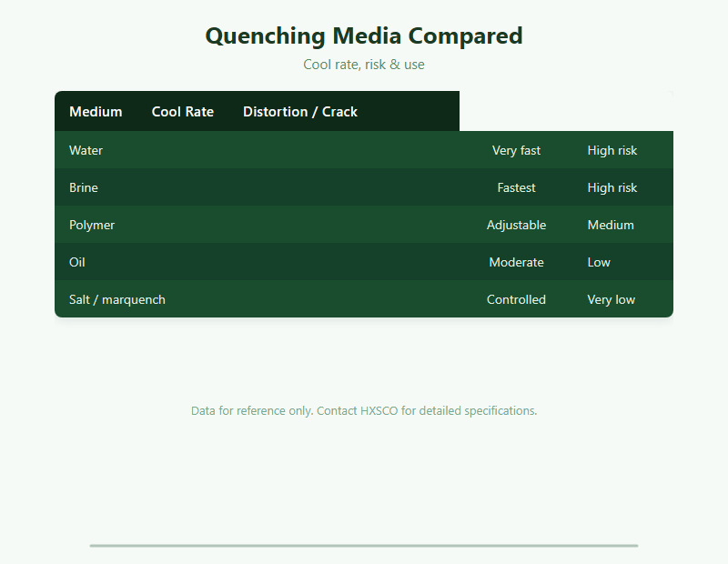This screenshot has width=728, height=564.
Task: Select the Salt / marquench row label
Action: (x=117, y=299)
